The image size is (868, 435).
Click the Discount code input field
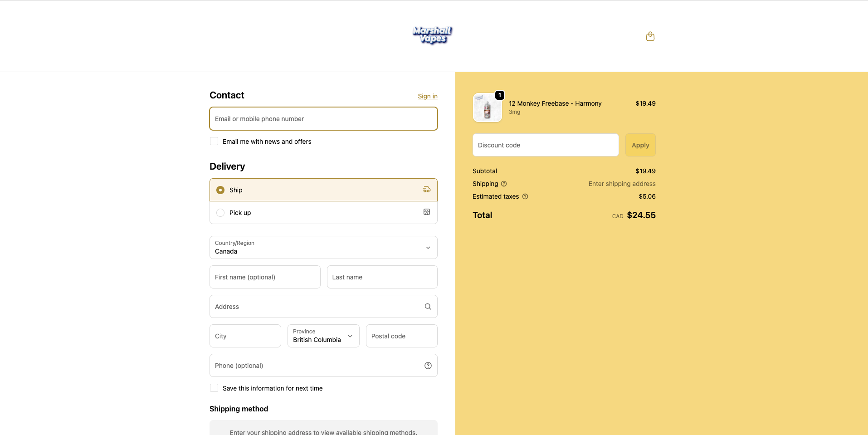click(x=545, y=145)
